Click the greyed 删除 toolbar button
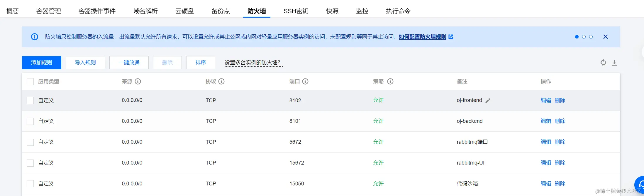Image resolution: width=644 pixels, height=196 pixels. tap(167, 63)
